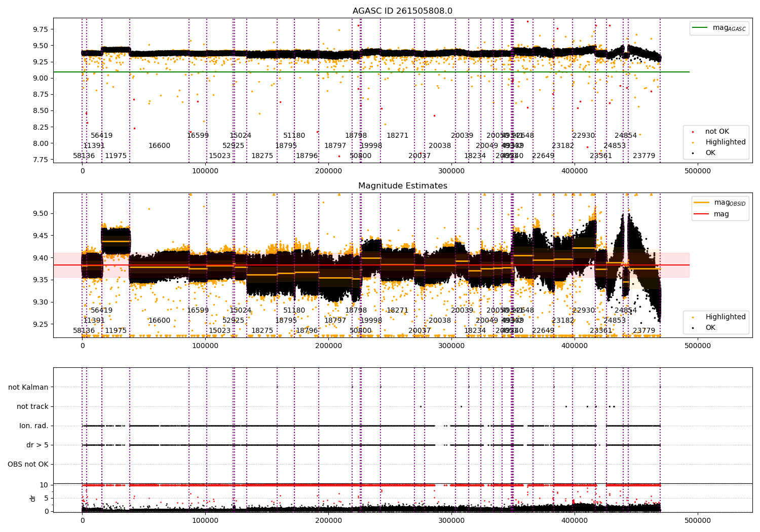
Task: Click the title "AGASC ID 261505808.0"
Action: pyautogui.click(x=403, y=11)
